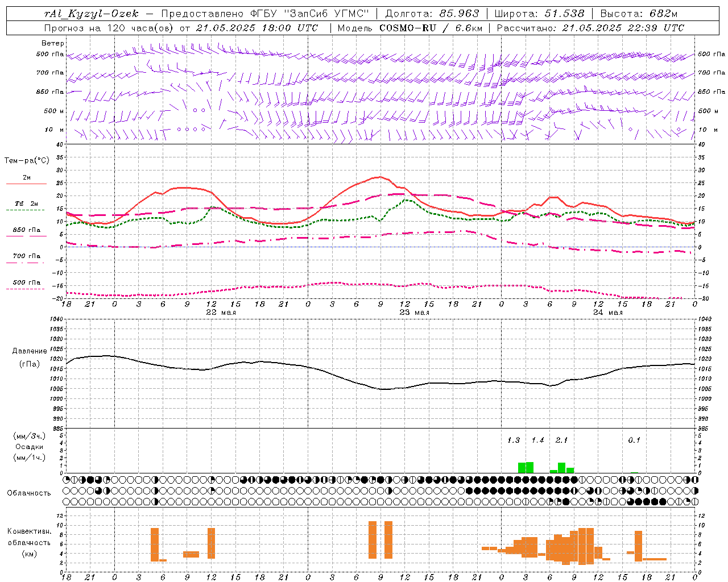The width and height of the screenshot is (728, 582).
Task: Click the 850 гПа temperature legend entry
Action: (27, 230)
